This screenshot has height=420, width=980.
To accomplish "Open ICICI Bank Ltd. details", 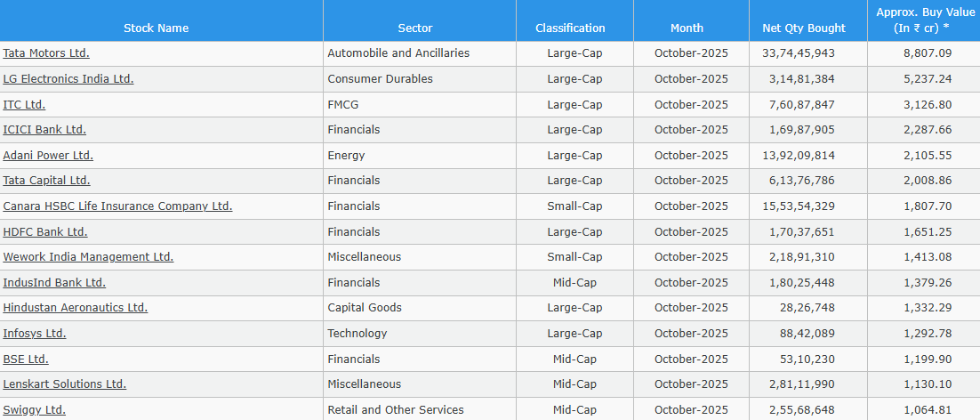I will [44, 130].
